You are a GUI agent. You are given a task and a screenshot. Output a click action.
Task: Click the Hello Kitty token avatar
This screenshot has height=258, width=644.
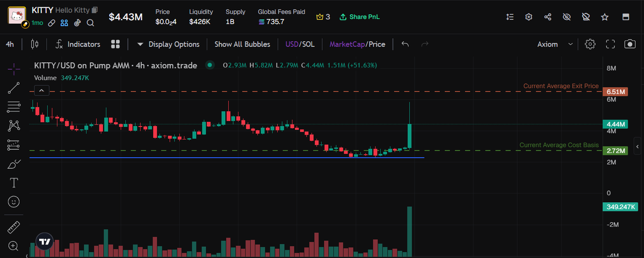(x=17, y=16)
